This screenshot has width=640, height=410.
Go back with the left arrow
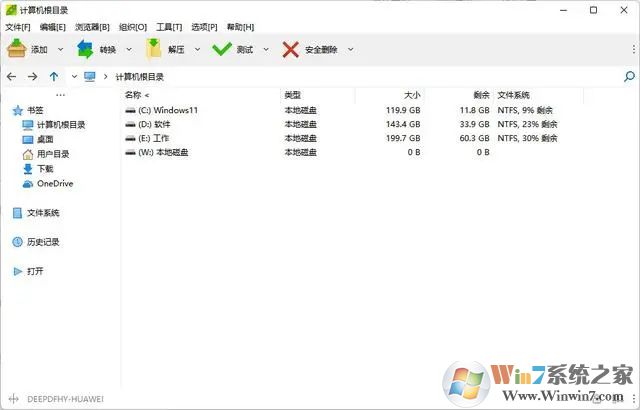click(11, 76)
